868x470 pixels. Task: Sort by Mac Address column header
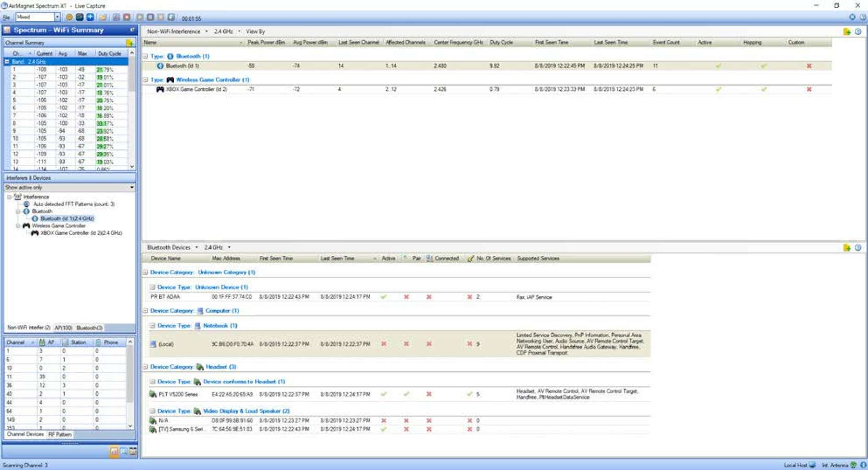(226, 258)
